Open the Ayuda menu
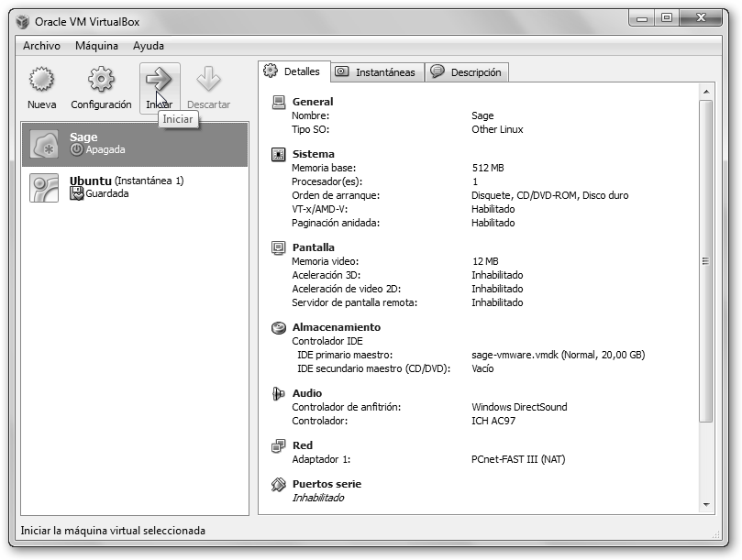Viewport: 742px width, 560px height. pos(149,46)
